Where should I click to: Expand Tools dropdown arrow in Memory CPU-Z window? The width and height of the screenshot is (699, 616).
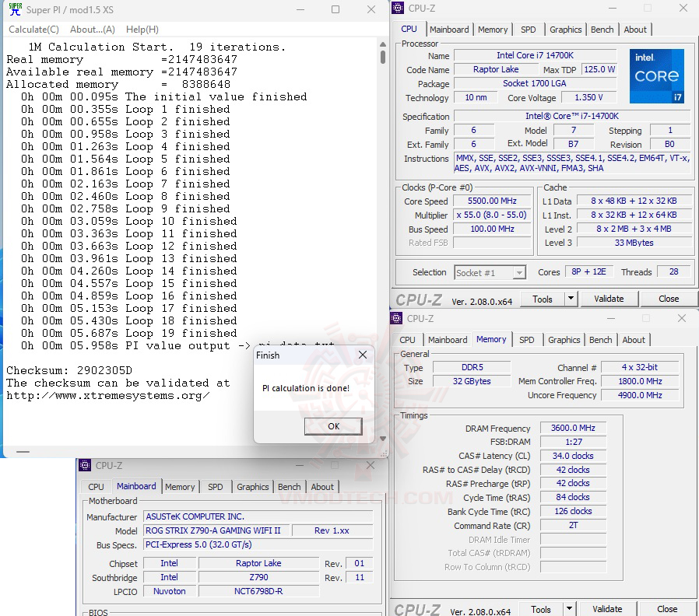(569, 609)
